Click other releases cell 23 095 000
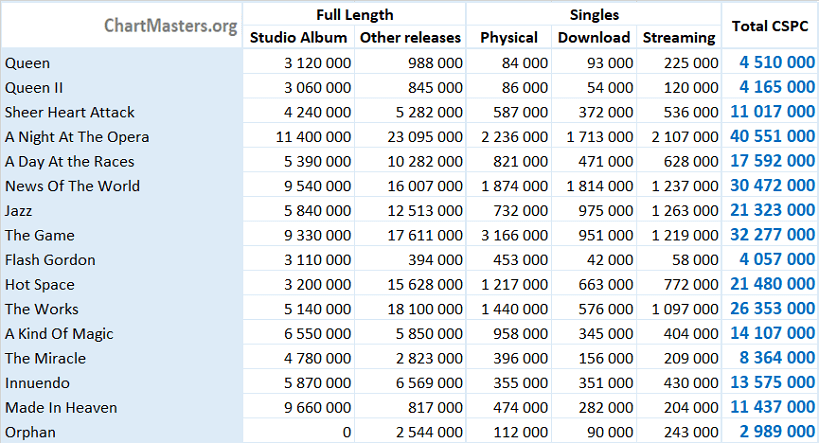The width and height of the screenshot is (819, 443). click(425, 137)
